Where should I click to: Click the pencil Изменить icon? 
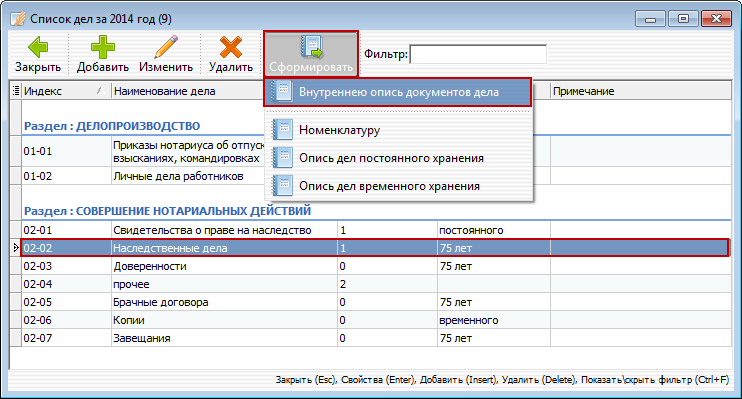(166, 47)
